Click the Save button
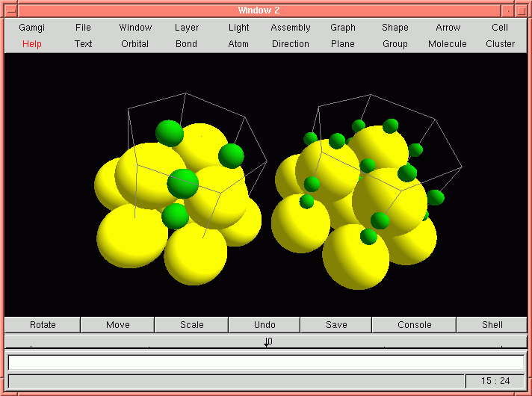Screen dimensions: 532x396 click(336, 325)
